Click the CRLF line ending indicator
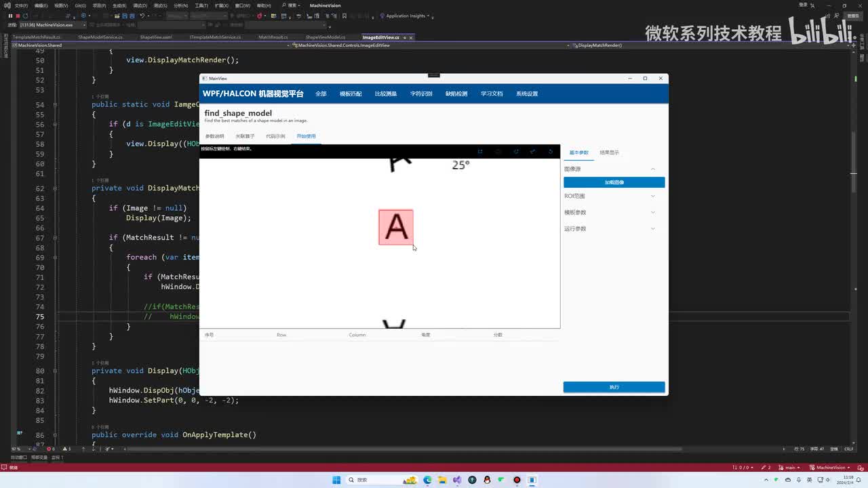This screenshot has height=488, width=868. (848, 449)
